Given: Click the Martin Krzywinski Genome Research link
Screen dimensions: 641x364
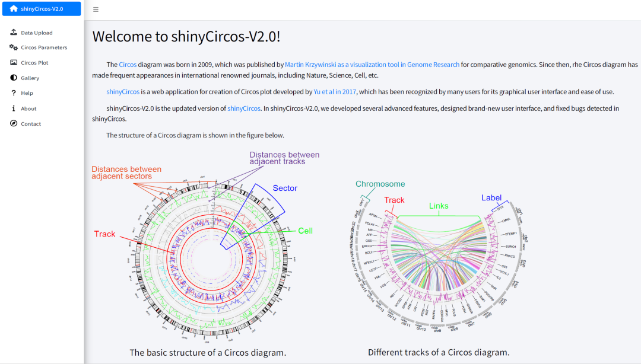Looking at the screenshot, I should (372, 65).
